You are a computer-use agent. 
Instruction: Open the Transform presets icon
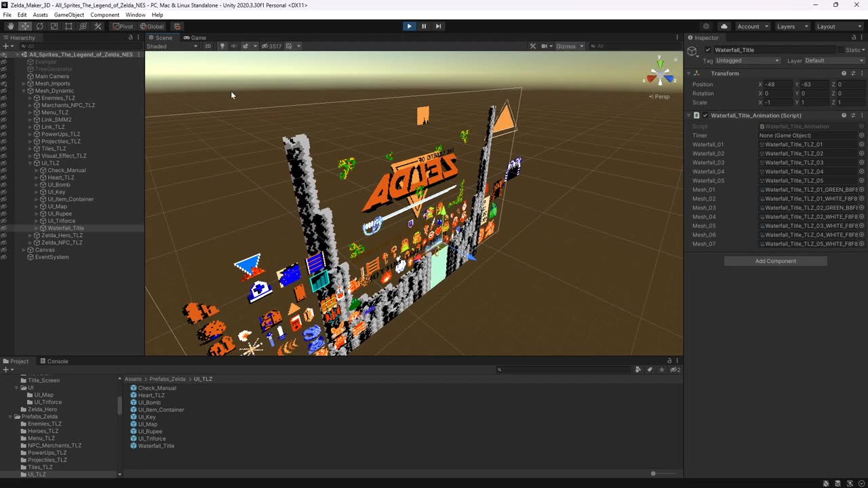click(x=853, y=73)
